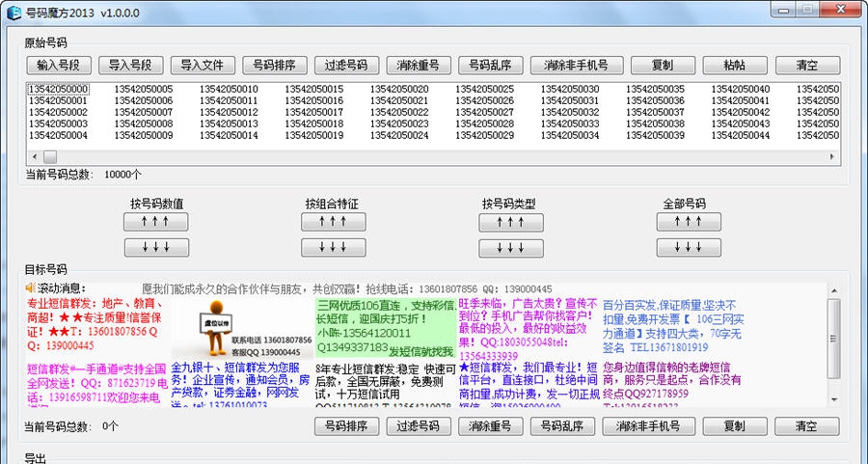Select number 13542050038 in list
Viewport: 868px width, 464px height.
point(655,124)
